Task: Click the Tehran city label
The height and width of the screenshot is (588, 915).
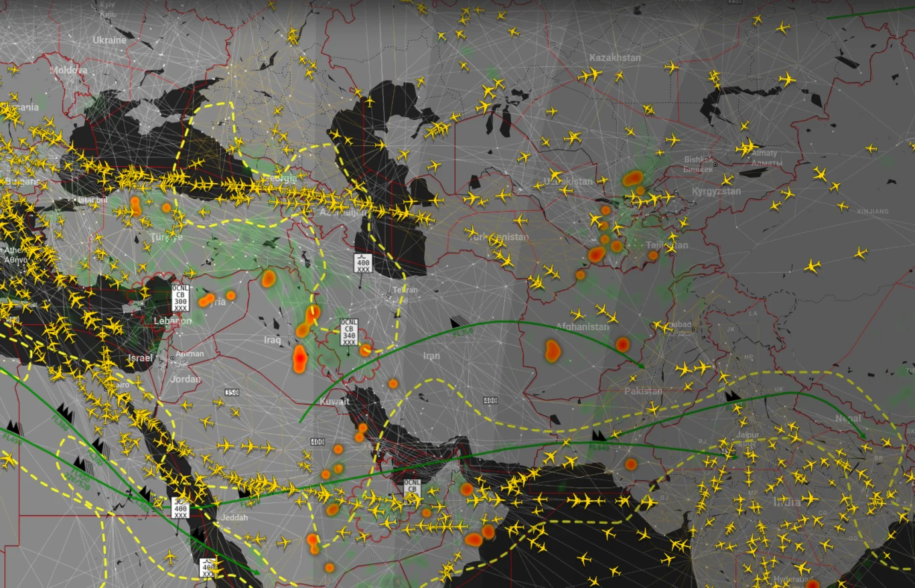Action: (x=405, y=290)
